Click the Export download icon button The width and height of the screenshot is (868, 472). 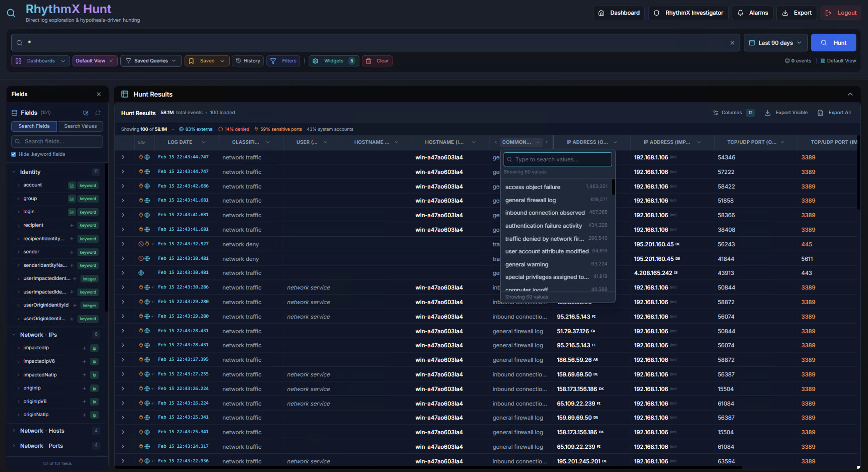[x=796, y=13]
